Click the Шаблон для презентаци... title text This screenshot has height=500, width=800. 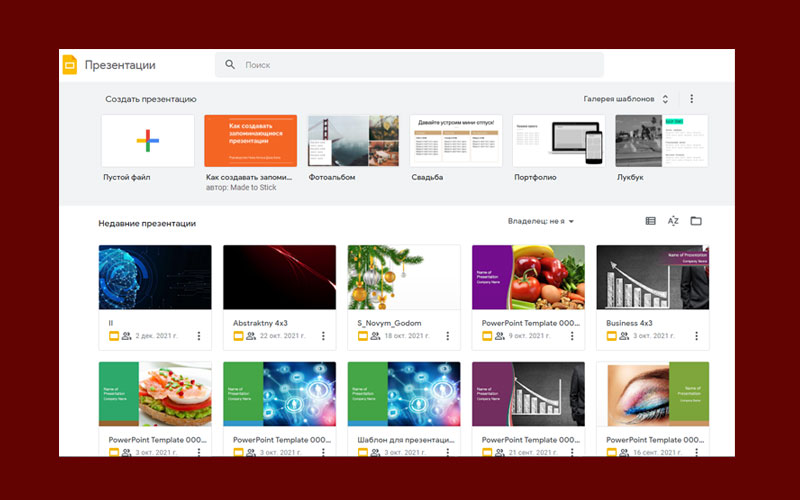(x=406, y=440)
